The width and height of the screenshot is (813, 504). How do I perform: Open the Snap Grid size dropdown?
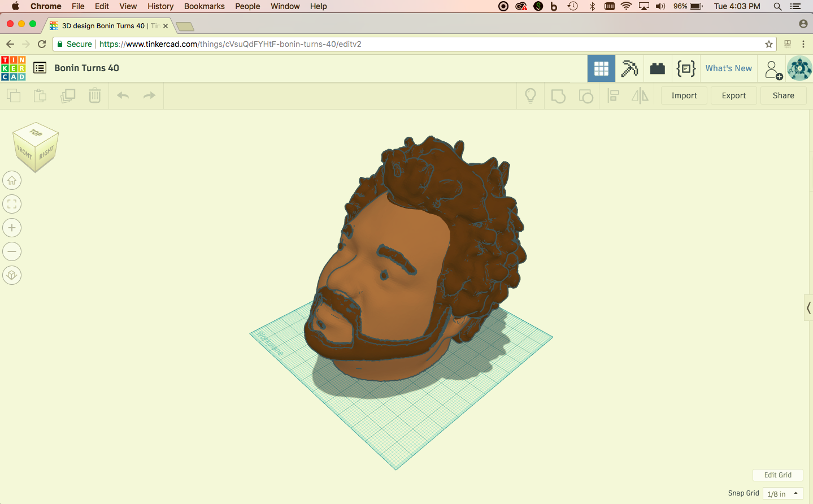point(782,493)
